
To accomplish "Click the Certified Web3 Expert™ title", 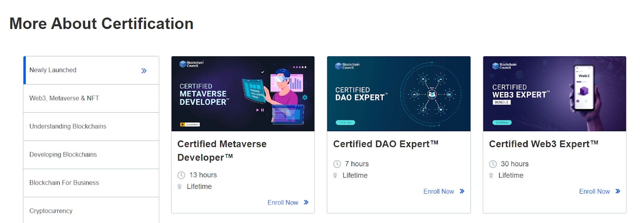I will coord(544,144).
